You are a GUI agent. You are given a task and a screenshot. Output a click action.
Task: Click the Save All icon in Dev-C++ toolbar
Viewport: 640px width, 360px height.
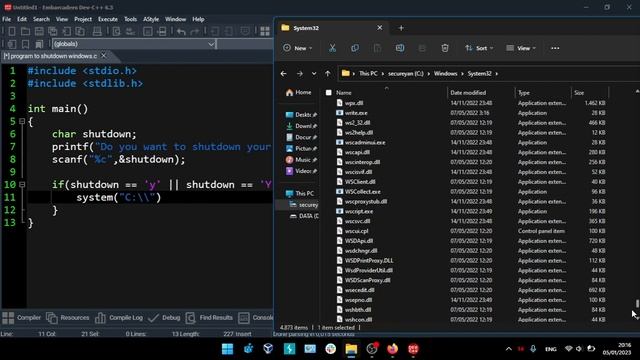click(x=53, y=31)
